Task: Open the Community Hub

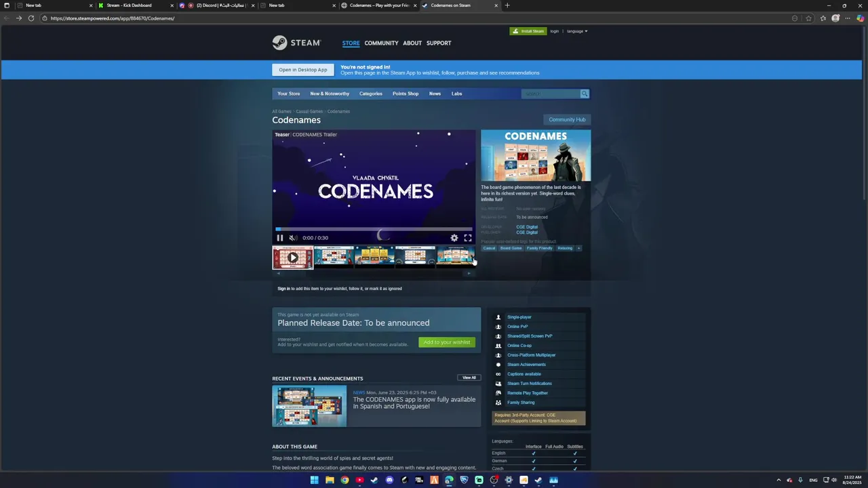Action: pos(567,120)
